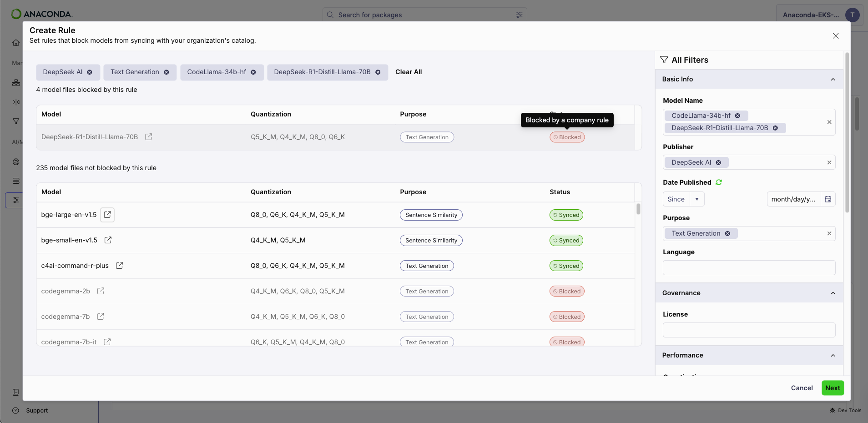The height and width of the screenshot is (423, 868).
Task: Remove Text Generation tag in Purpose field
Action: tap(727, 233)
